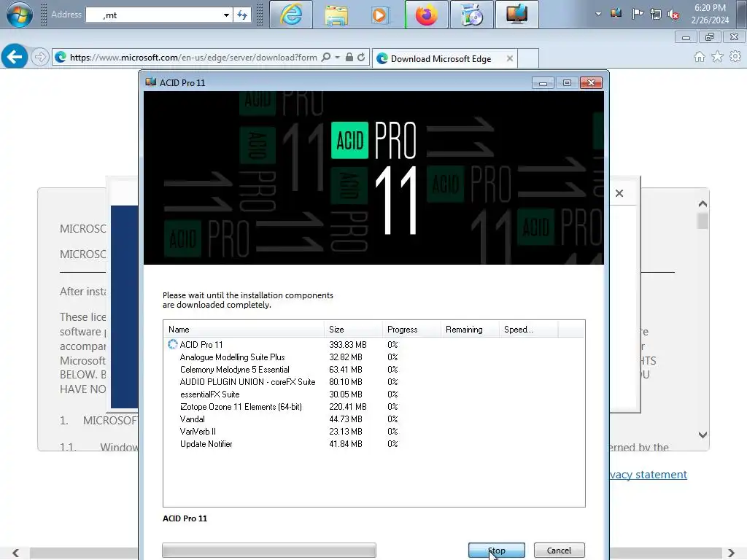Screen dimensions: 747x560
Task: Open muted volume tray icon
Action: point(673,14)
